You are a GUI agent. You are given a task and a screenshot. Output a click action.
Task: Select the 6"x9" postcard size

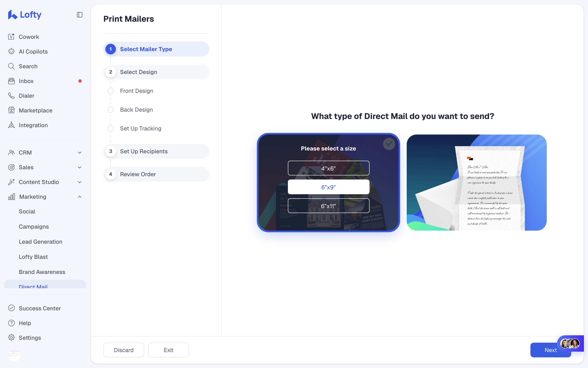click(x=329, y=187)
